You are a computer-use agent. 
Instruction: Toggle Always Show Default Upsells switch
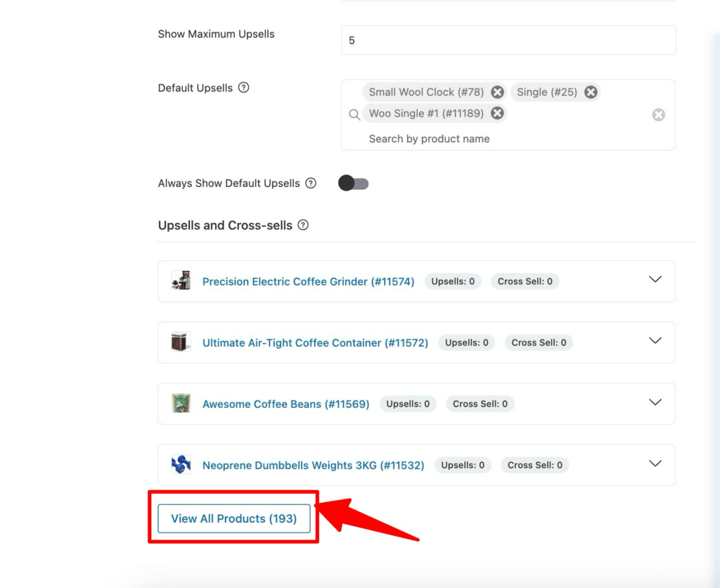pos(353,184)
